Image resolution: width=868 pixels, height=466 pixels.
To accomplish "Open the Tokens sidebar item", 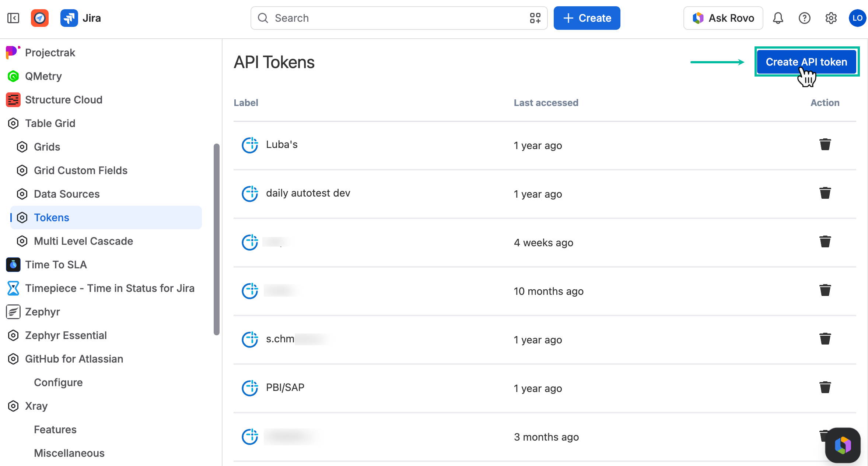I will (106, 218).
